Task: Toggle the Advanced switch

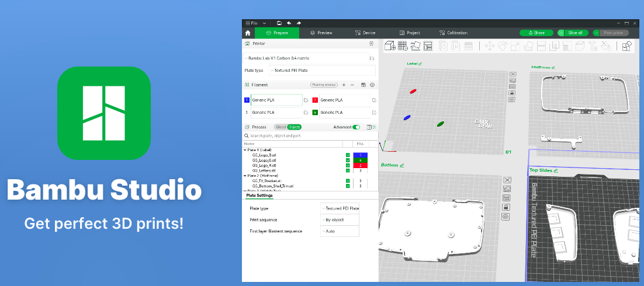Action: point(356,127)
